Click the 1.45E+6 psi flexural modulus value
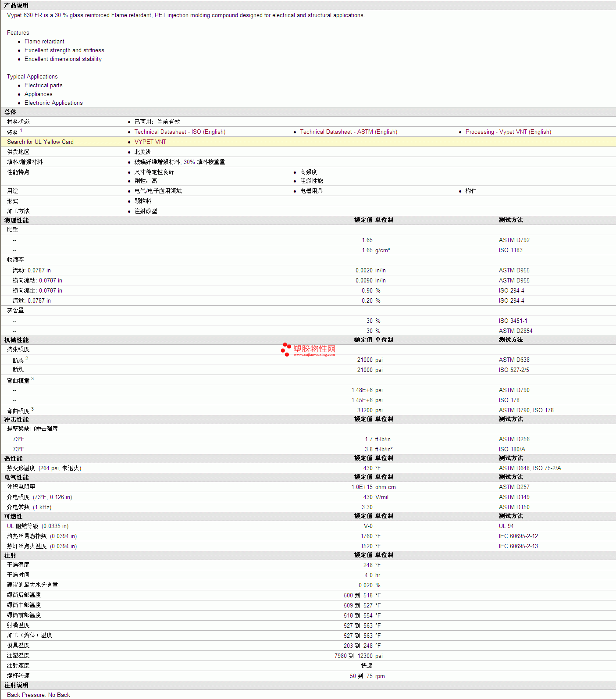This screenshot has height=700, width=616. (x=367, y=400)
